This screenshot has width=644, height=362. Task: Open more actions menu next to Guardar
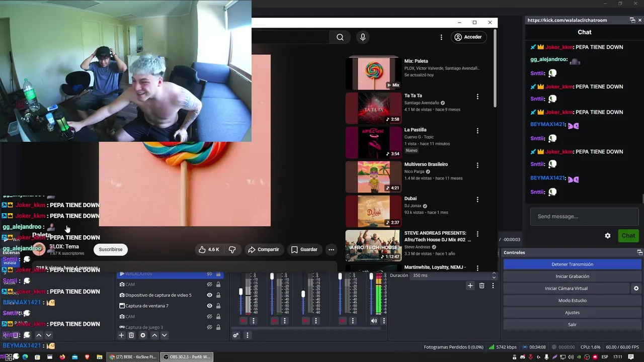[331, 249]
